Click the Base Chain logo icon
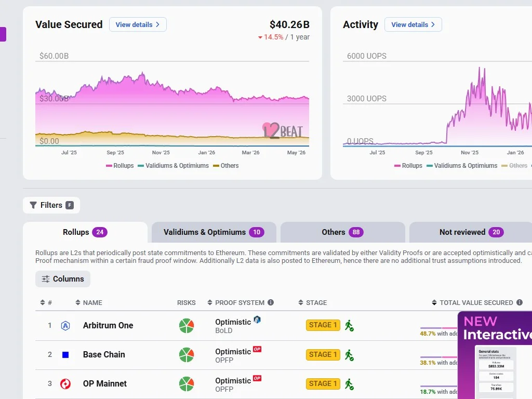The height and width of the screenshot is (399, 532). [x=65, y=355]
